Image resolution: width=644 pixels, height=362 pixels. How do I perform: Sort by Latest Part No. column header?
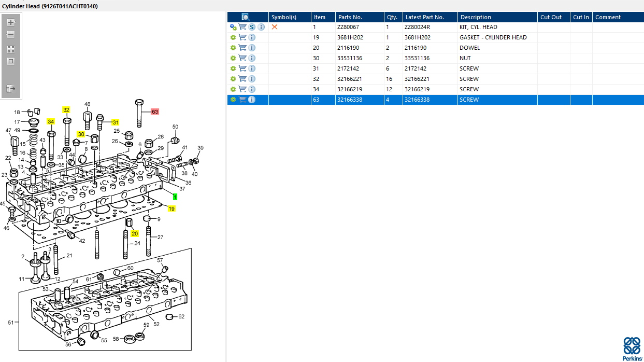[431, 17]
